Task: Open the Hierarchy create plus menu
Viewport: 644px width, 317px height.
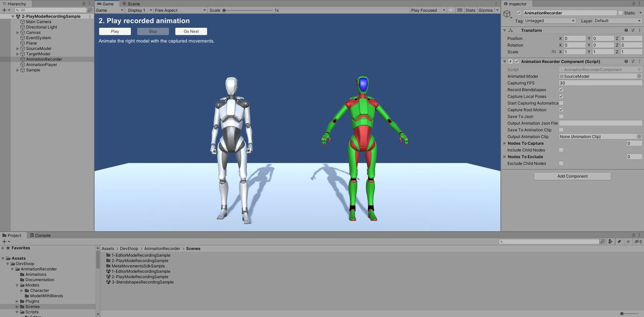Action: click(x=5, y=10)
